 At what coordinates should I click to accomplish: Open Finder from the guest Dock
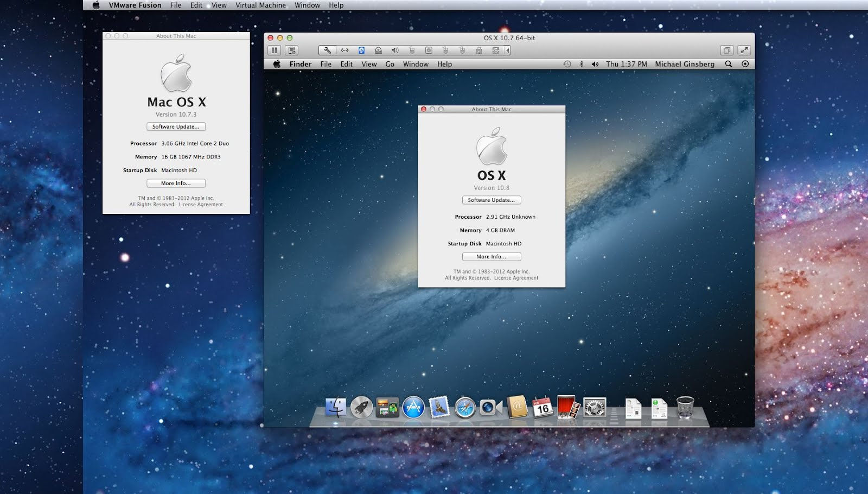tap(335, 407)
